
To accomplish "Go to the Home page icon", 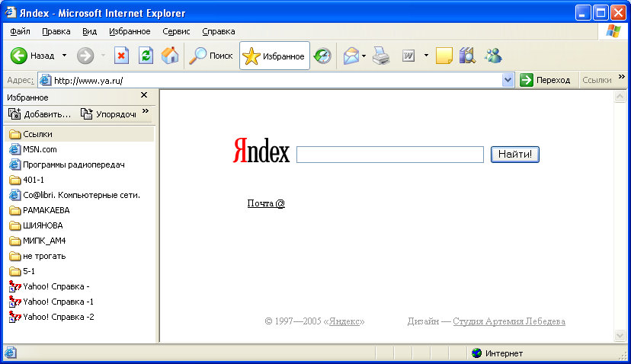I will (170, 56).
